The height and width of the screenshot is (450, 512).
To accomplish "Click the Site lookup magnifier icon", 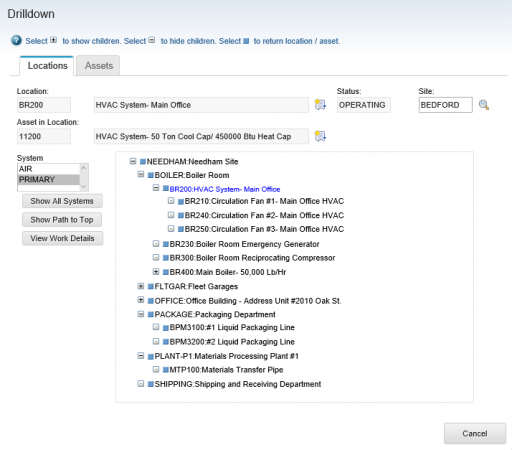I will tap(484, 105).
